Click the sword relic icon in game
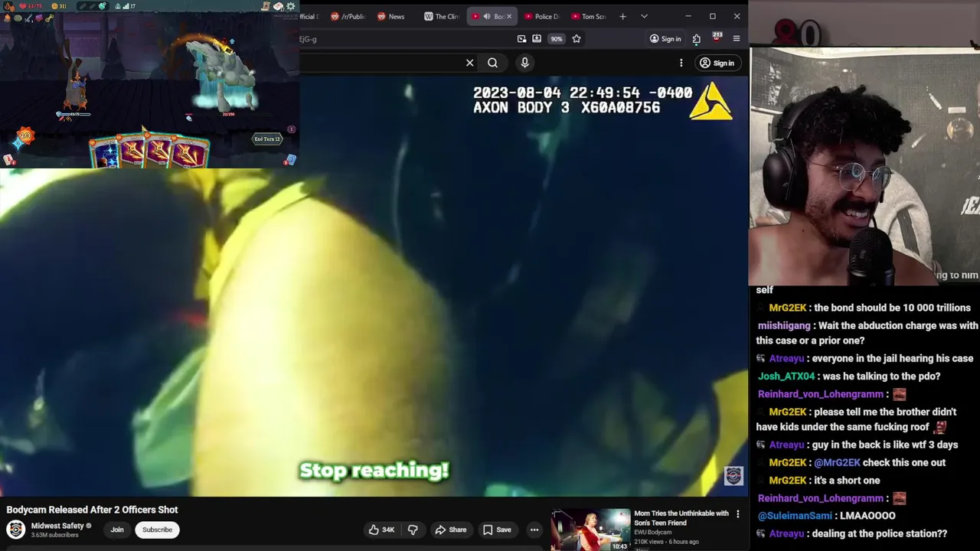The image size is (980, 551). pos(28,18)
